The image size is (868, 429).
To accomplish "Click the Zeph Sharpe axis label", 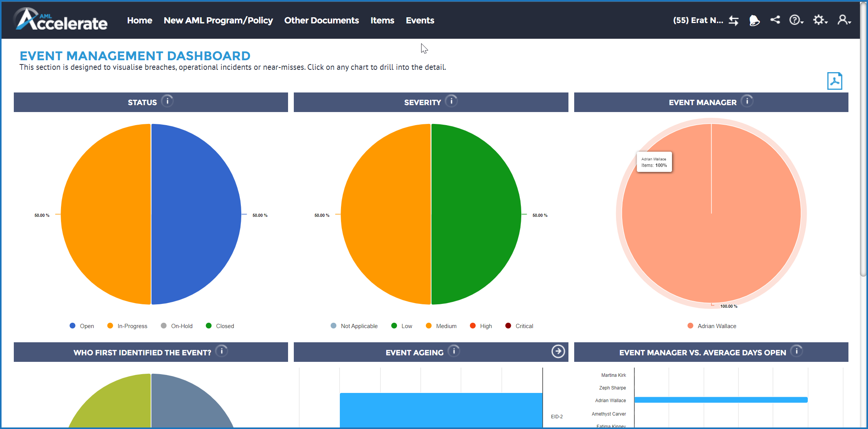I will [613, 388].
